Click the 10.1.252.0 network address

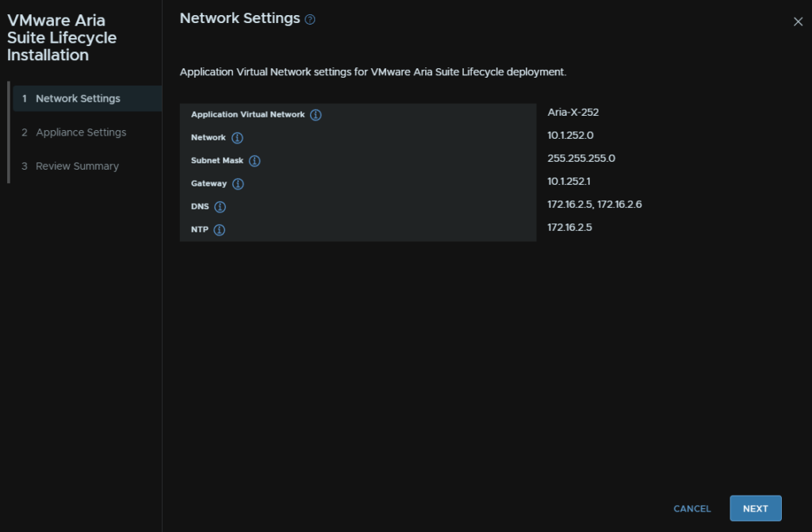[x=570, y=136]
